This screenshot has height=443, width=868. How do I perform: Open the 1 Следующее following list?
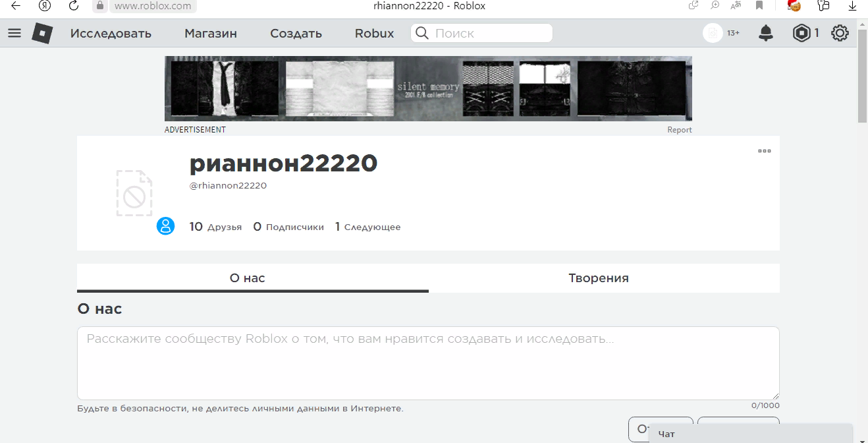367,227
